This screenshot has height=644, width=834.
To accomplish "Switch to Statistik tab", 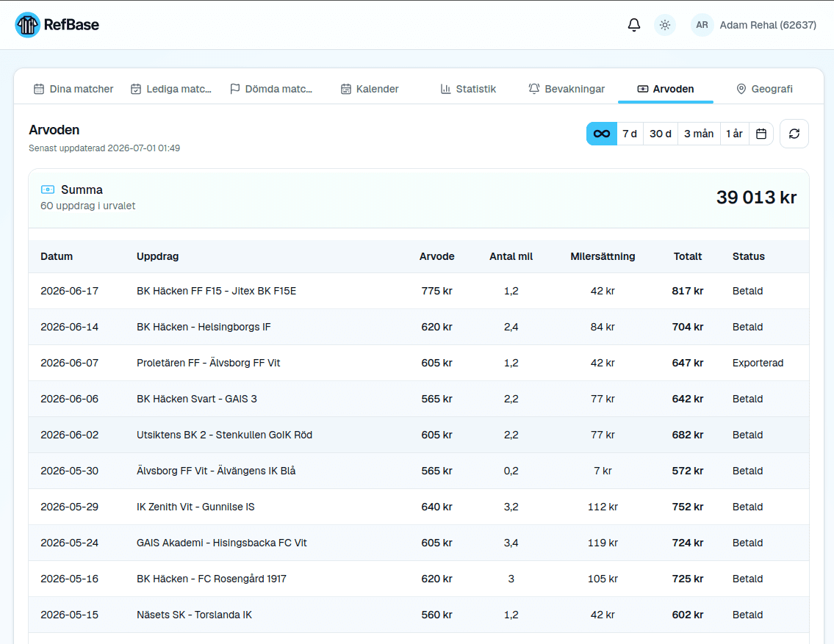I will [469, 89].
